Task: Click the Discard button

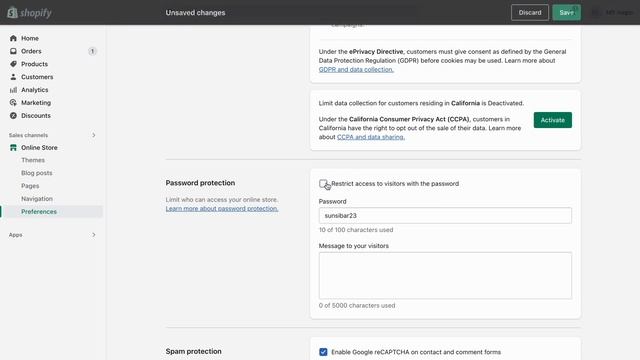Action: [x=530, y=13]
